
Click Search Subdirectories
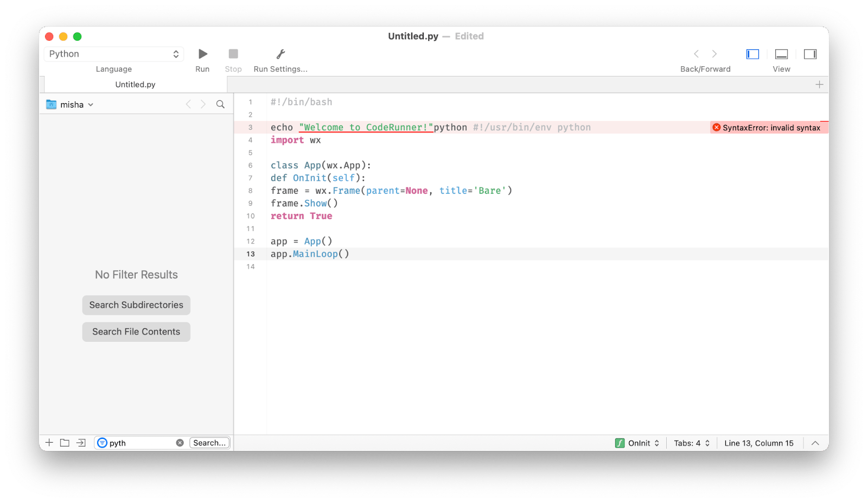(x=136, y=305)
